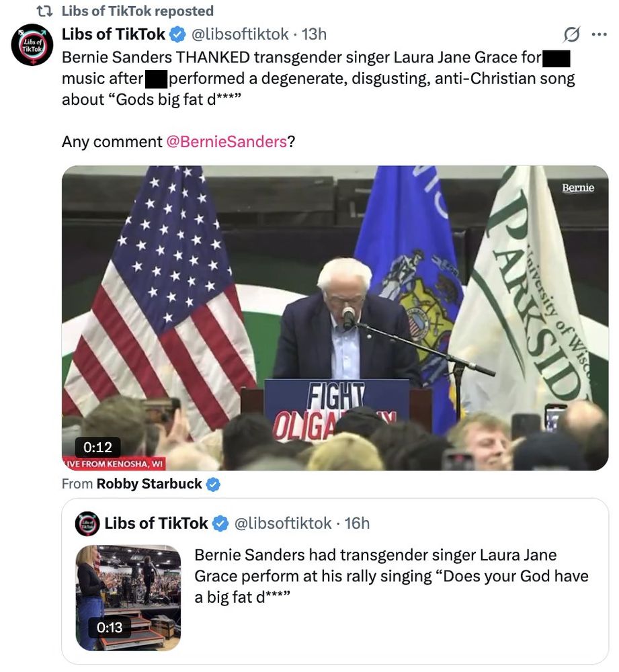Open the quoted video thumbnail to expand it
Screen dimensions: 619x672
click(128, 595)
